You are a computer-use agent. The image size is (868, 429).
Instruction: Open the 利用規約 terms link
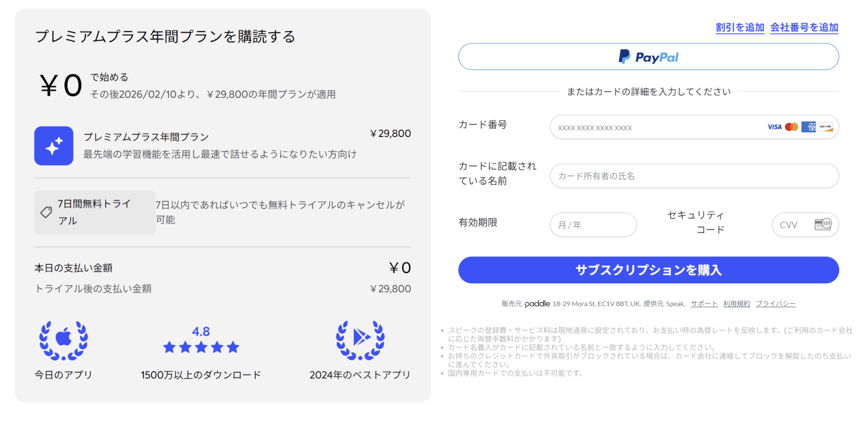tap(737, 304)
